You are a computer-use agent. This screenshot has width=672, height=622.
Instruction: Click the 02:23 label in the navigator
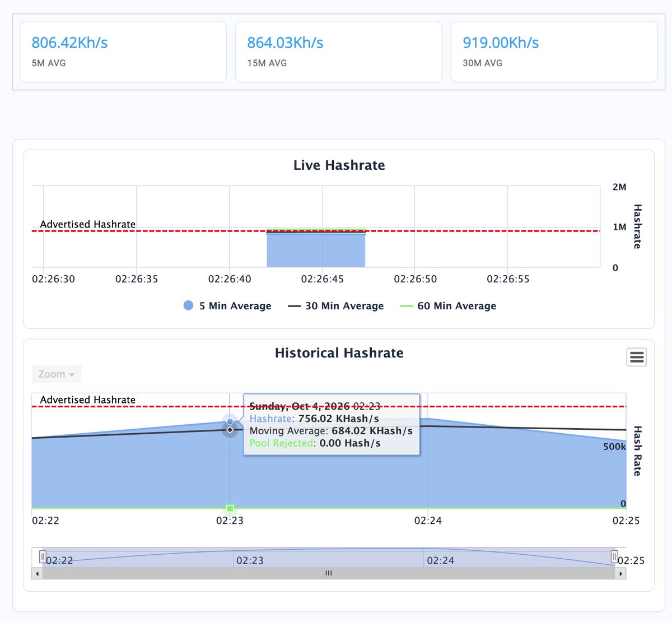pyautogui.click(x=250, y=560)
